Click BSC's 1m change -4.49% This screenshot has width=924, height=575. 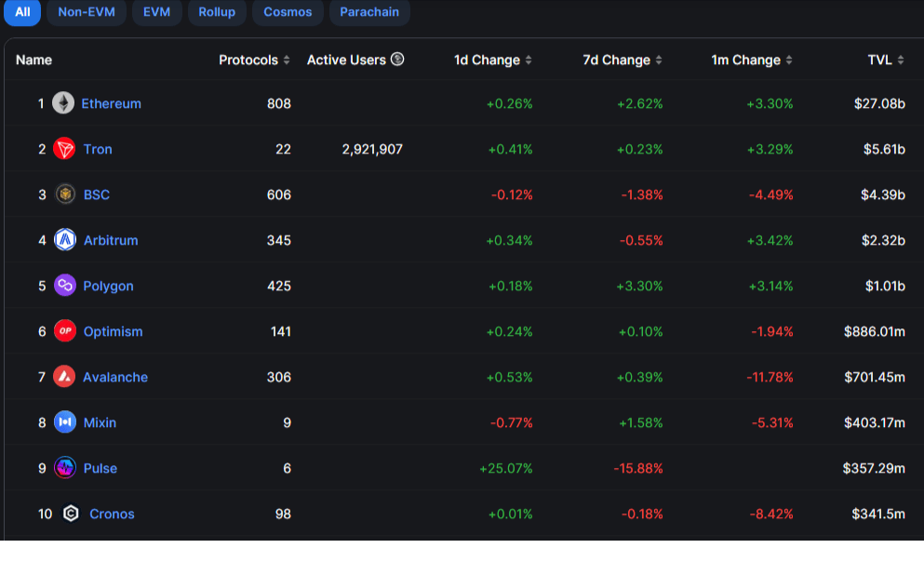[770, 194]
